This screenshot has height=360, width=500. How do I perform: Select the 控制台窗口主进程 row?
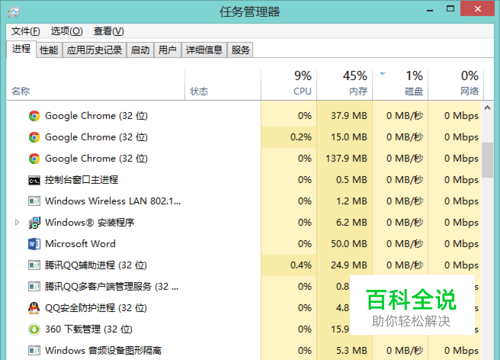[244, 180]
